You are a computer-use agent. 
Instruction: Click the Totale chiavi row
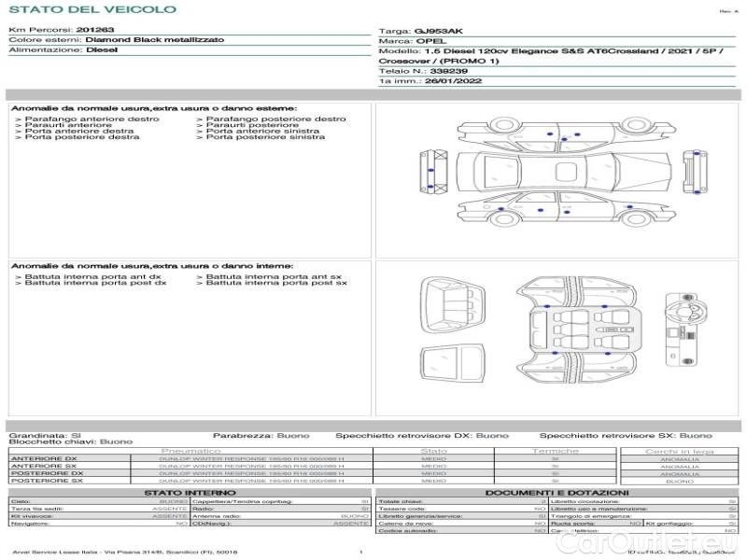pyautogui.click(x=461, y=501)
